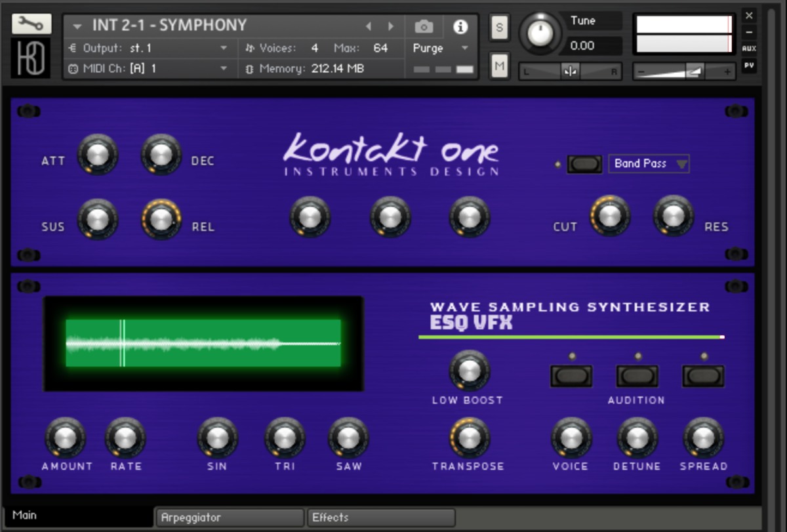Viewport: 787px width, 532px height.
Task: Show instrument info with the i icon
Action: click(x=460, y=26)
